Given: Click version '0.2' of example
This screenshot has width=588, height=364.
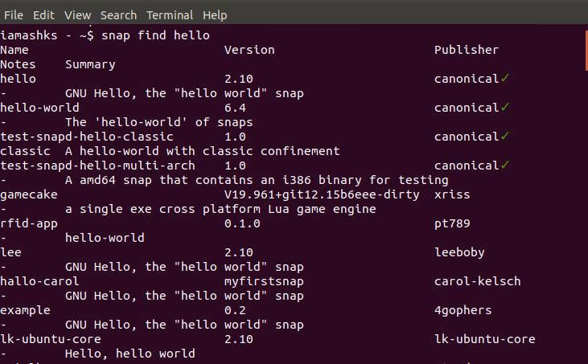Looking at the screenshot, I should click(x=235, y=310).
